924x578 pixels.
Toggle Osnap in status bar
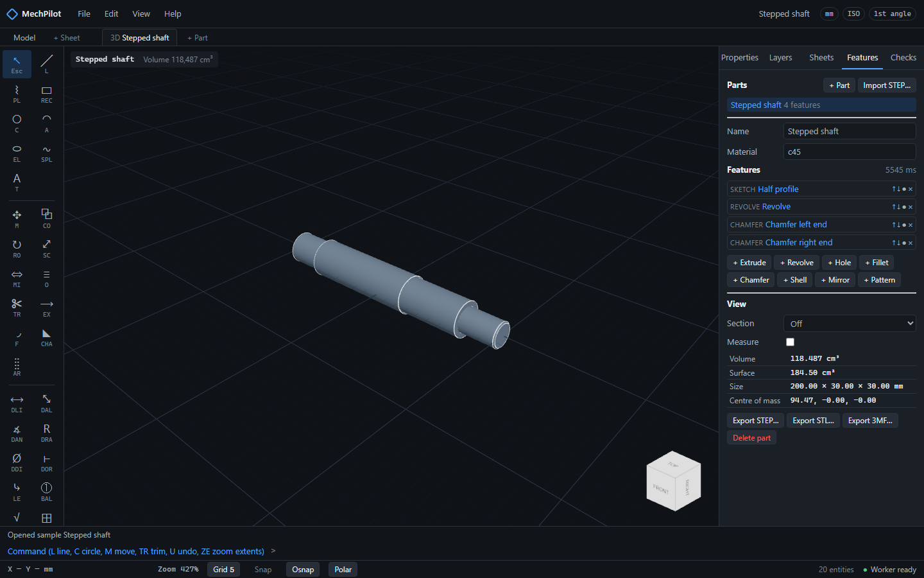tap(303, 570)
